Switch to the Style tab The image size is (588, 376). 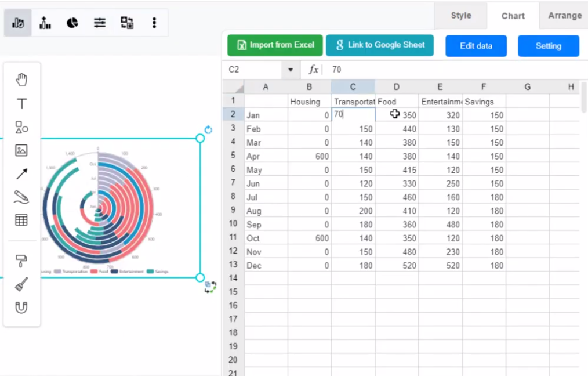point(460,16)
